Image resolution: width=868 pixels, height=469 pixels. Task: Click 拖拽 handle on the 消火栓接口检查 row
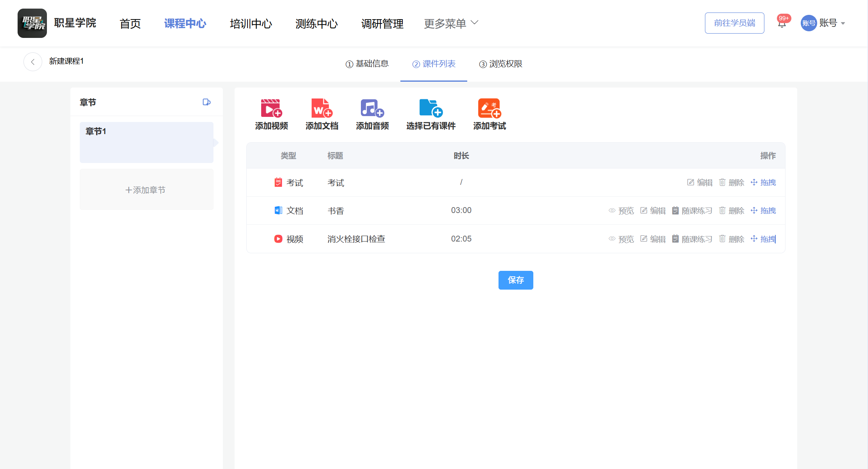763,239
